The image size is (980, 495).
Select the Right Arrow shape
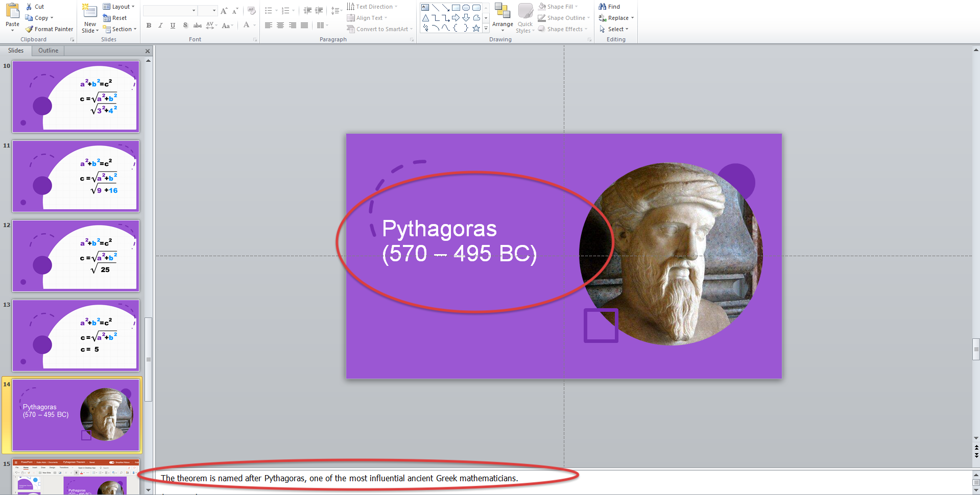[x=456, y=18]
